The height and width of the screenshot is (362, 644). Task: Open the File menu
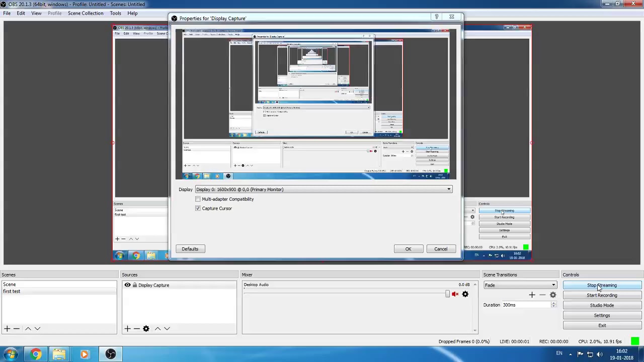(x=7, y=13)
